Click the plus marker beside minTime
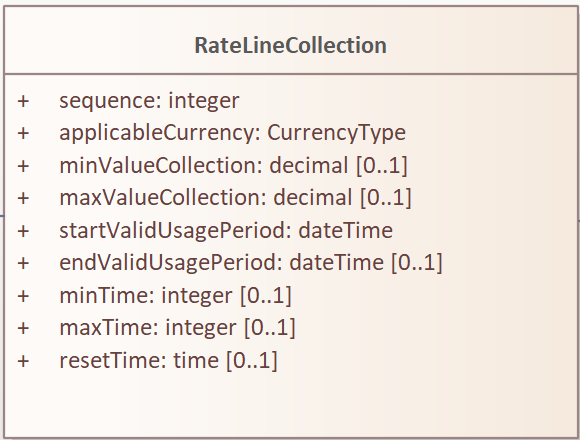580x440 pixels. tap(23, 295)
